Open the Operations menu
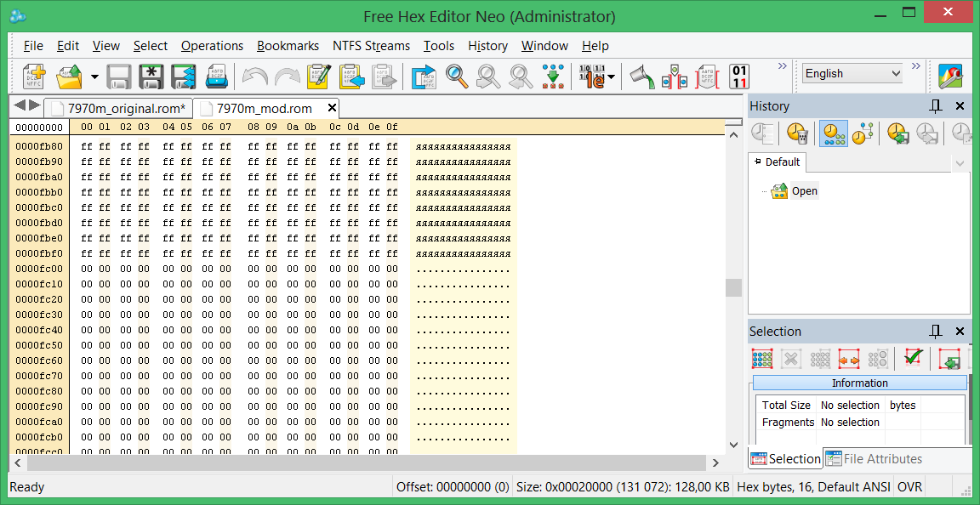Screen dimensions: 980x505 point(212,46)
